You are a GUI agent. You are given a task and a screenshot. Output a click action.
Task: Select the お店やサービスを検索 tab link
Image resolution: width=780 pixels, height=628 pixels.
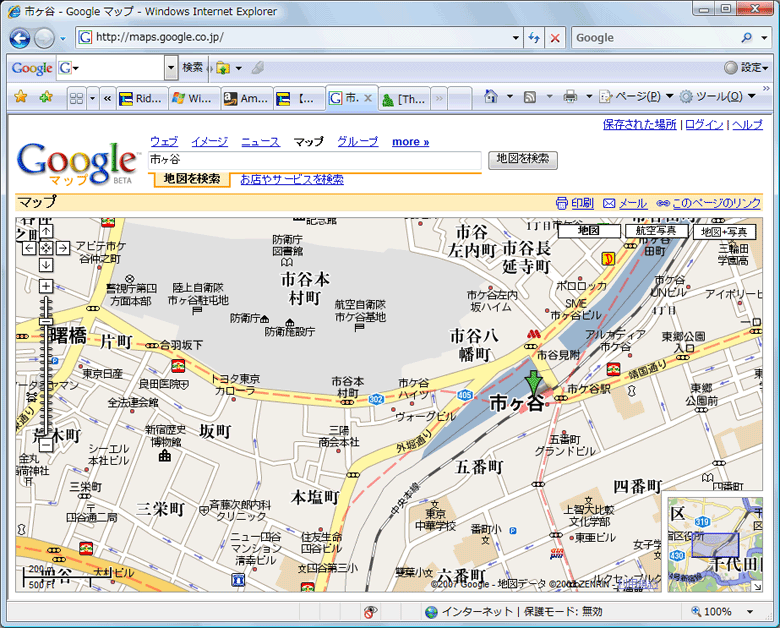click(x=292, y=179)
